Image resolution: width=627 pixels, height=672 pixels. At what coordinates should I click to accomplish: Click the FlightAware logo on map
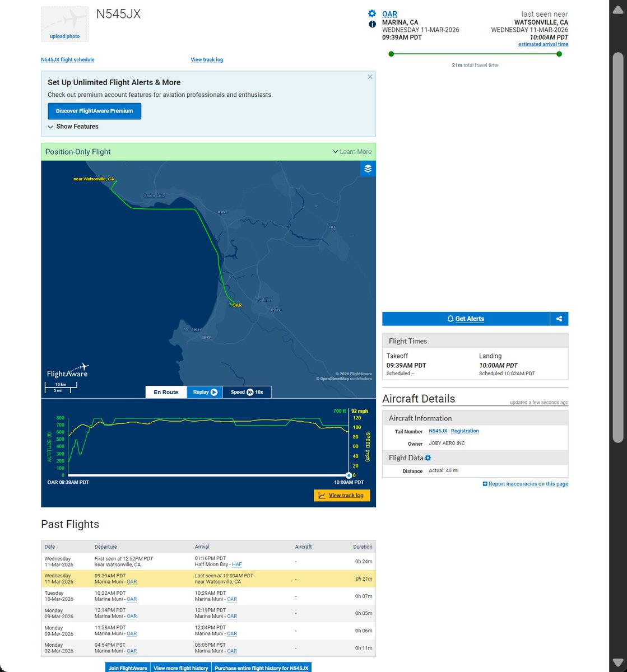pos(68,370)
